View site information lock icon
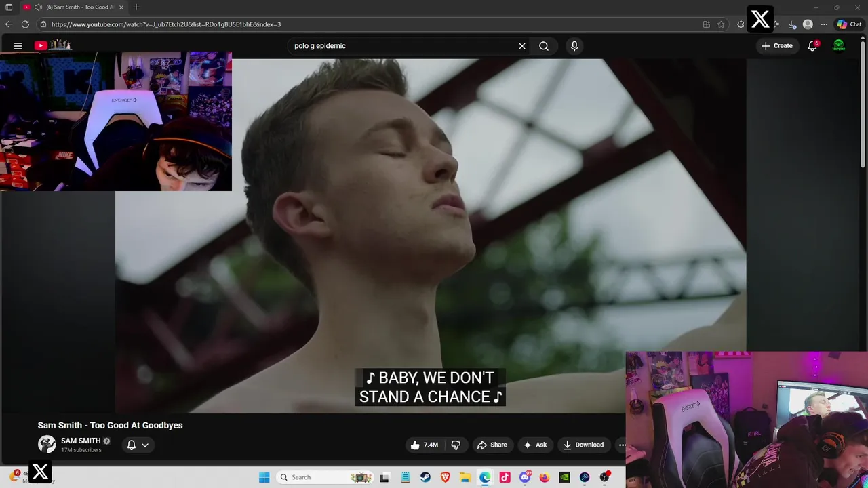This screenshot has width=868, height=488. [x=43, y=24]
